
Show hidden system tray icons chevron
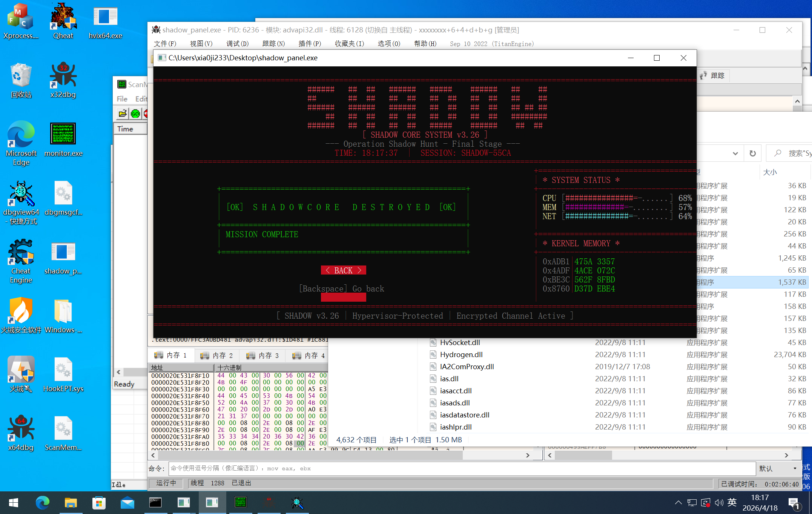(x=678, y=503)
